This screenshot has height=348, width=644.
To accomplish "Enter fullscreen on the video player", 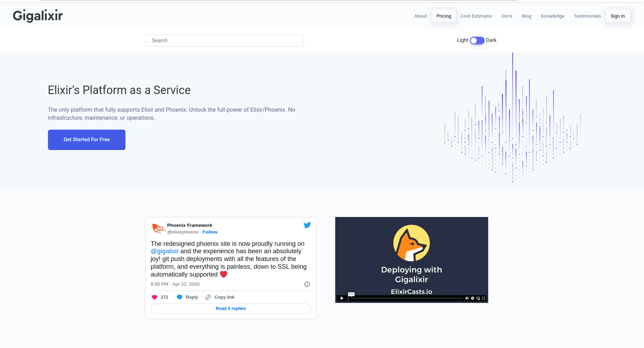I will click(x=484, y=298).
